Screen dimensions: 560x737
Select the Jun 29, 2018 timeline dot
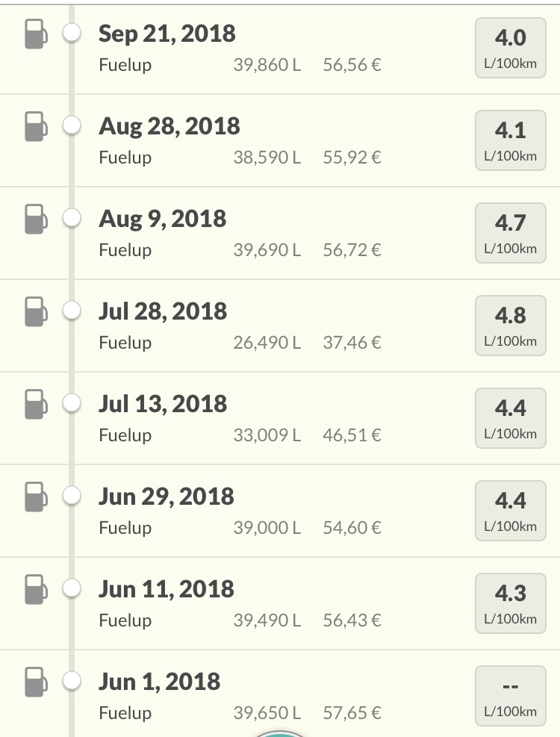pos(72,497)
